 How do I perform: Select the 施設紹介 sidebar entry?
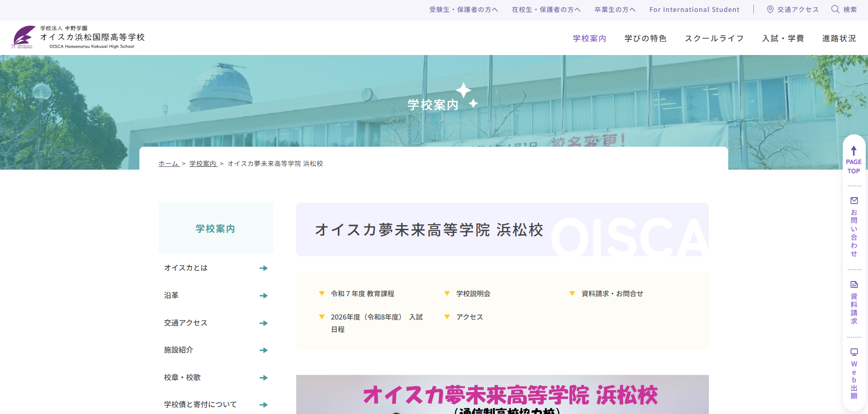pyautogui.click(x=178, y=350)
